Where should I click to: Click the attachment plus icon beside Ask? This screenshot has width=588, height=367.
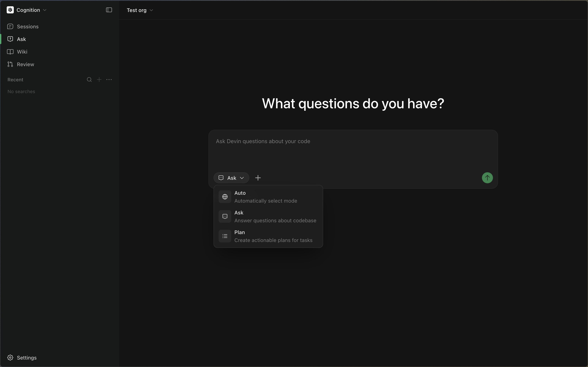tap(258, 178)
